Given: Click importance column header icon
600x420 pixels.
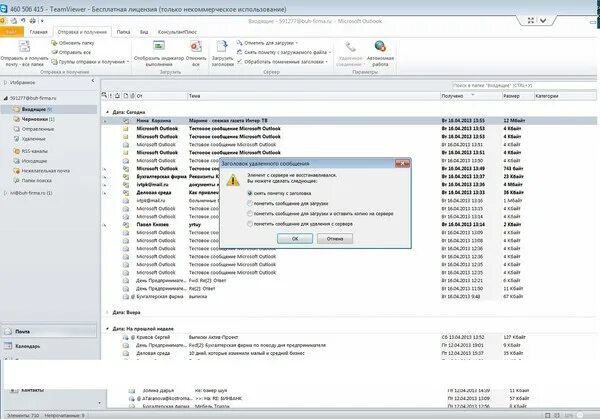Looking at the screenshot, I should coord(111,96).
